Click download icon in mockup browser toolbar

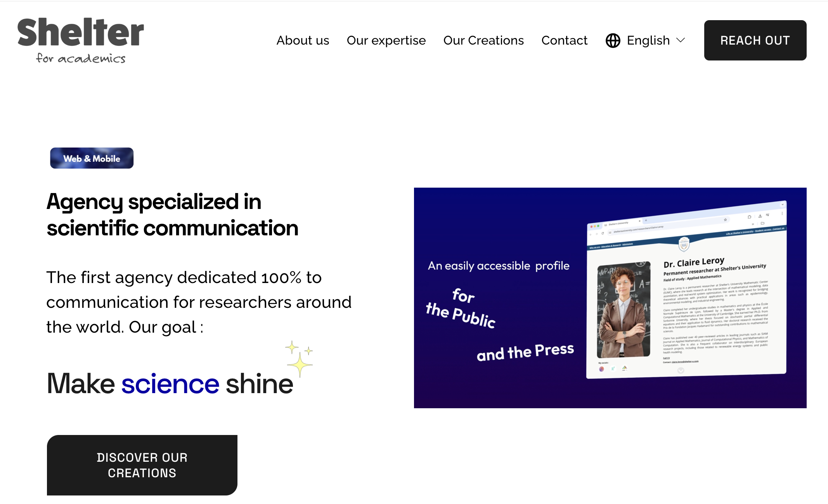point(760,216)
